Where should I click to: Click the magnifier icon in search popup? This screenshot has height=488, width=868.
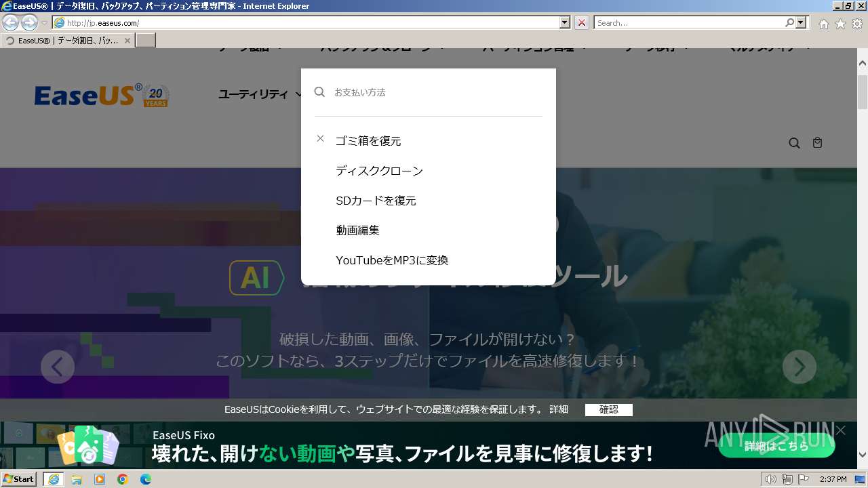click(x=319, y=92)
